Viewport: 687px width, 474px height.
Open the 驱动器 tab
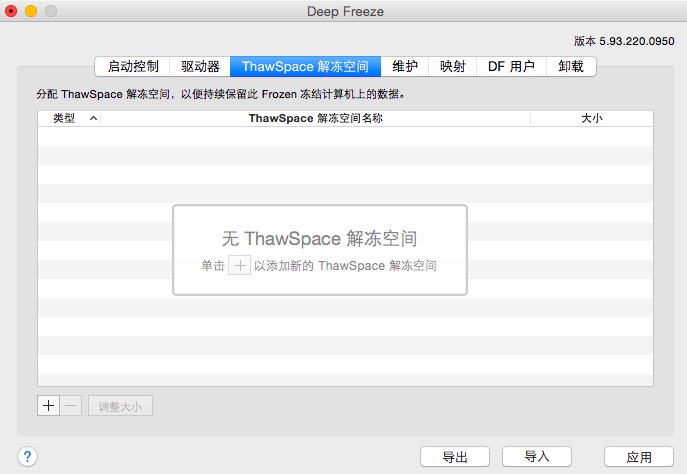tap(200, 67)
